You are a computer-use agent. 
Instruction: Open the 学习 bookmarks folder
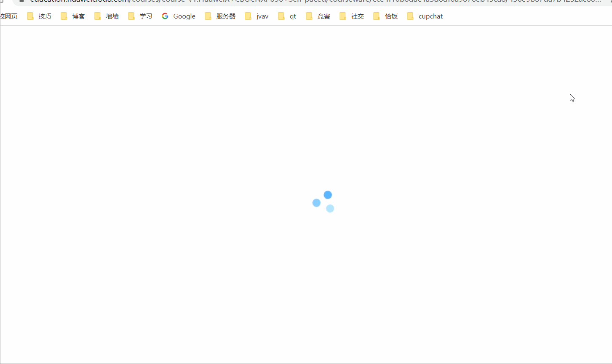(x=145, y=16)
